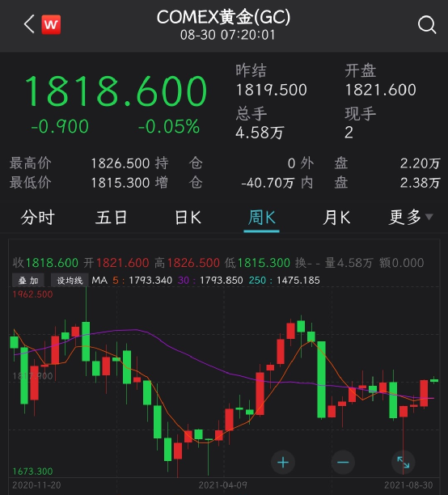The width and height of the screenshot is (448, 495).
Task: Zoom out chart with minus icon
Action: 343,463
